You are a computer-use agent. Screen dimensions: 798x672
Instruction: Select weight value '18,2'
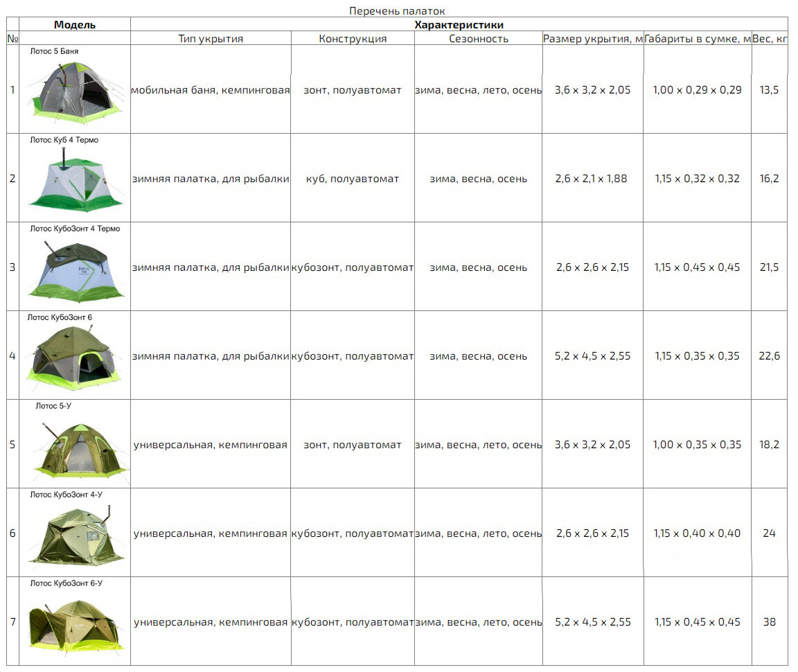pos(770,444)
